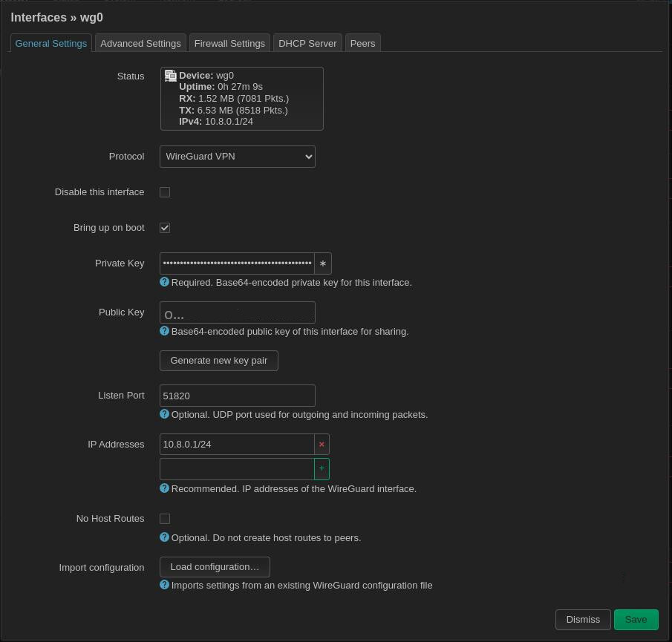Image resolution: width=672 pixels, height=642 pixels.
Task: Click help icon beside Import configuration description
Action: click(x=164, y=585)
